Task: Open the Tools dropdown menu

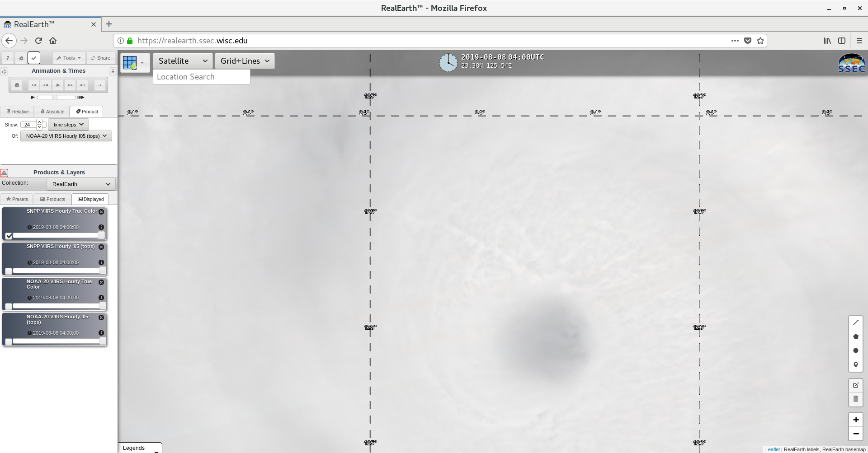Action: (x=69, y=58)
